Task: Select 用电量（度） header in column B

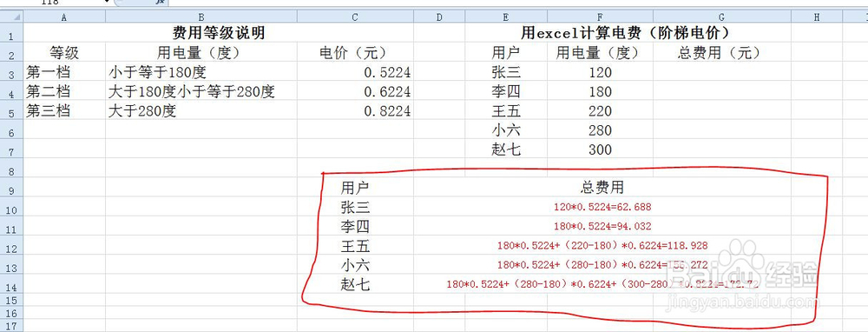Action: point(201,53)
